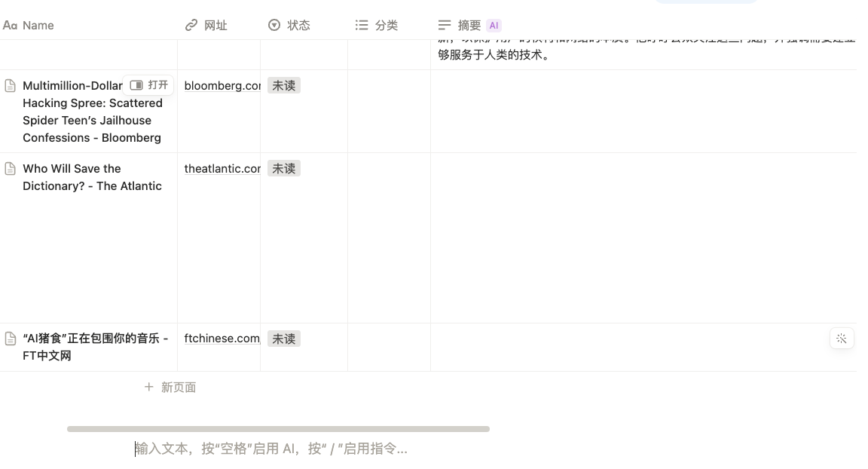The height and width of the screenshot is (469, 868).
Task: Open the theatlantic.com URL cell
Action: (x=221, y=168)
